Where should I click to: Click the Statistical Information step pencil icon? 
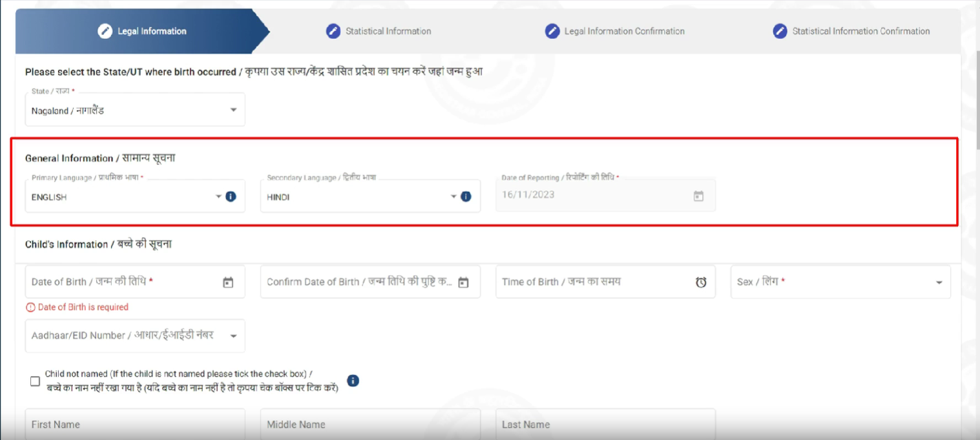[333, 31]
